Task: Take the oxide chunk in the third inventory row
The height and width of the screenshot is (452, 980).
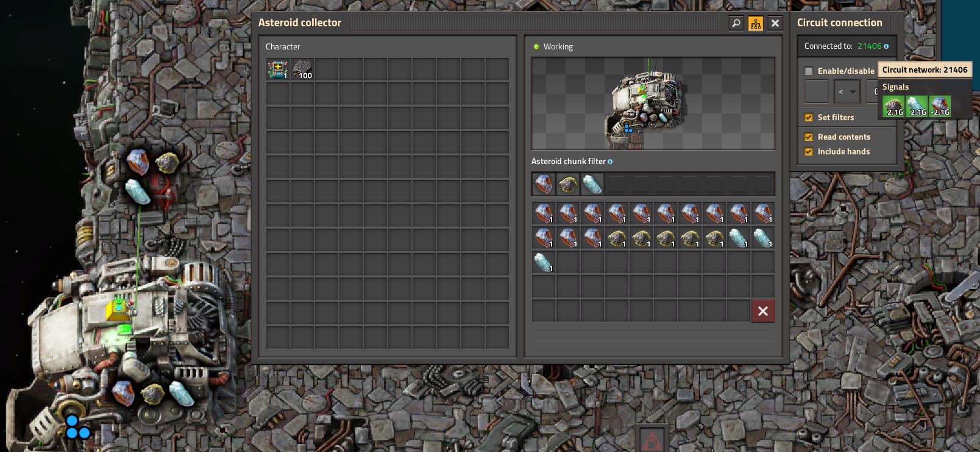Action: [x=544, y=262]
